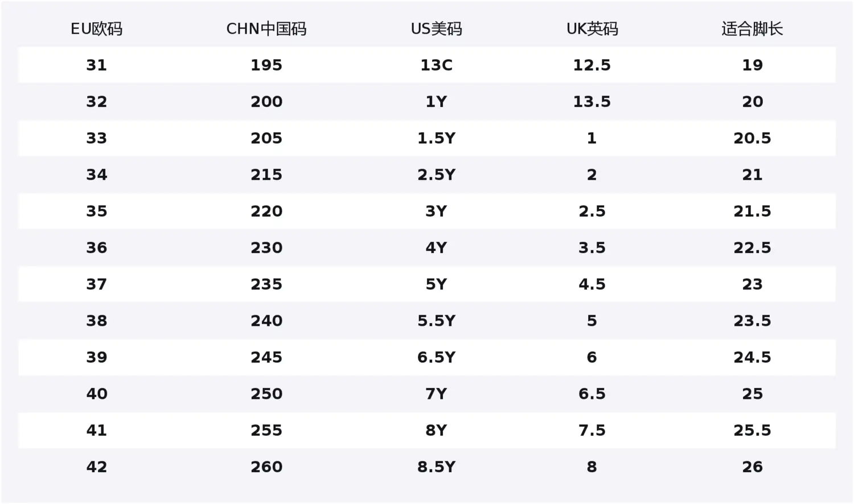Select EU size 37 cell
This screenshot has height=504, width=854.
96,284
